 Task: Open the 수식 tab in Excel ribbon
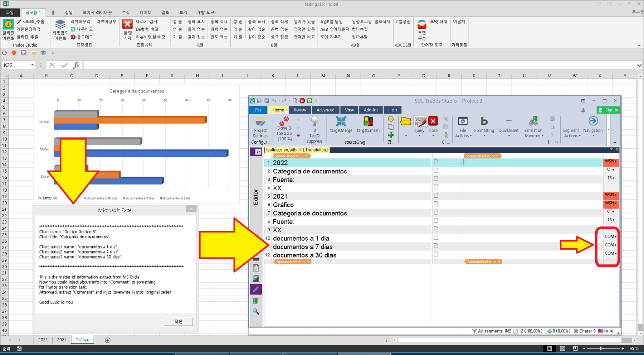pos(126,12)
